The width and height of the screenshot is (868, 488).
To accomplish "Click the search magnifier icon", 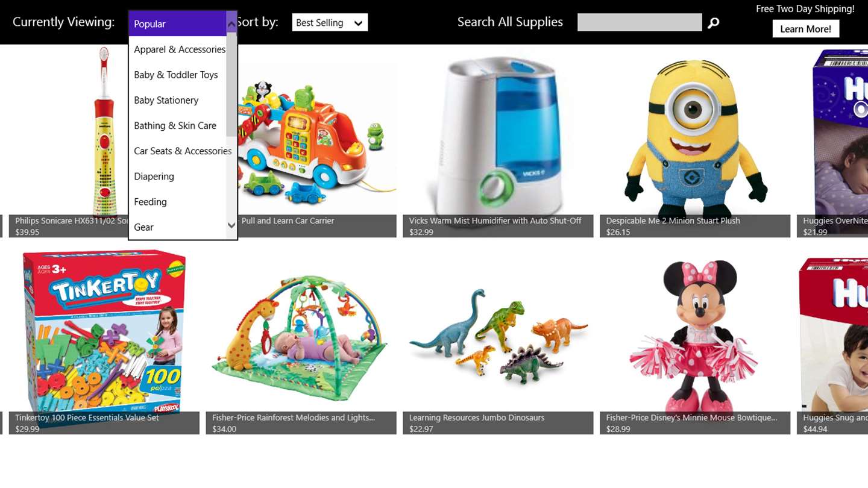I will point(714,23).
